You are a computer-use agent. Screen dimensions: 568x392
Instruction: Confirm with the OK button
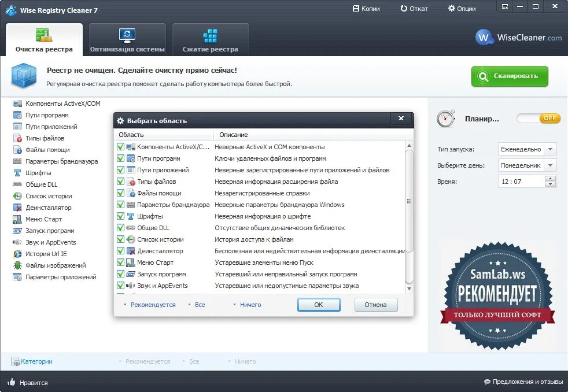tap(319, 305)
